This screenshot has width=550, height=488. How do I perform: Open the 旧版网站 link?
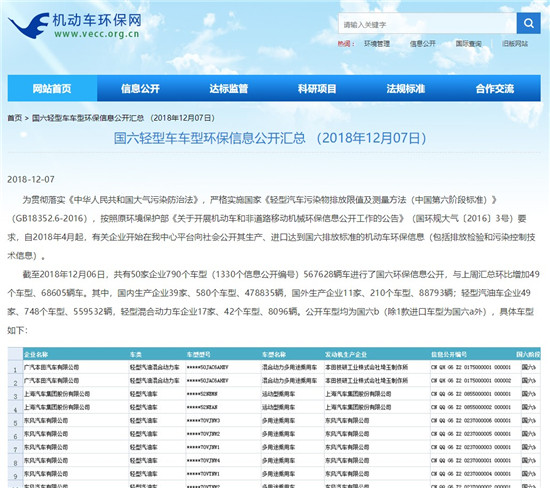click(515, 44)
